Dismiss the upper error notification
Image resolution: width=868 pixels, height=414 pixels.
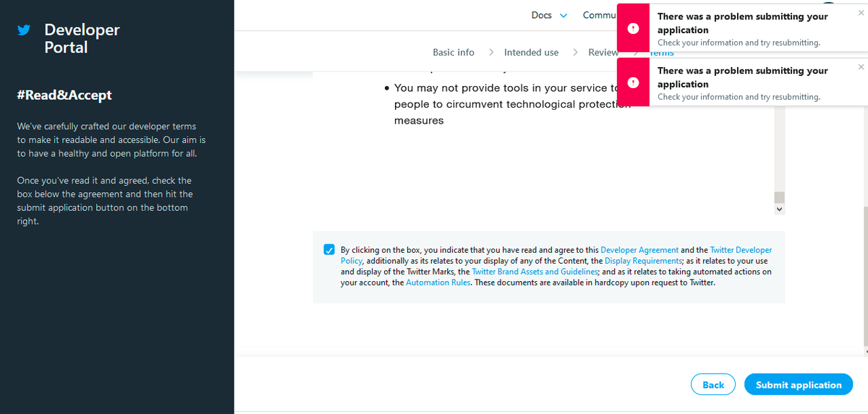coord(861,12)
